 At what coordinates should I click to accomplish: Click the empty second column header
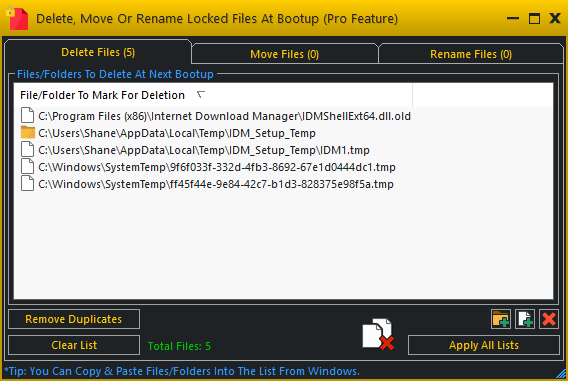click(483, 95)
